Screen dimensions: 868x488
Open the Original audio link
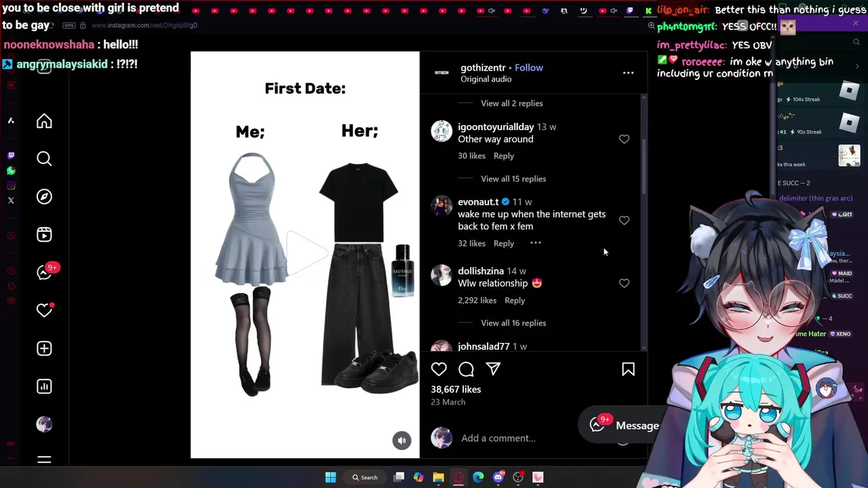tap(486, 79)
